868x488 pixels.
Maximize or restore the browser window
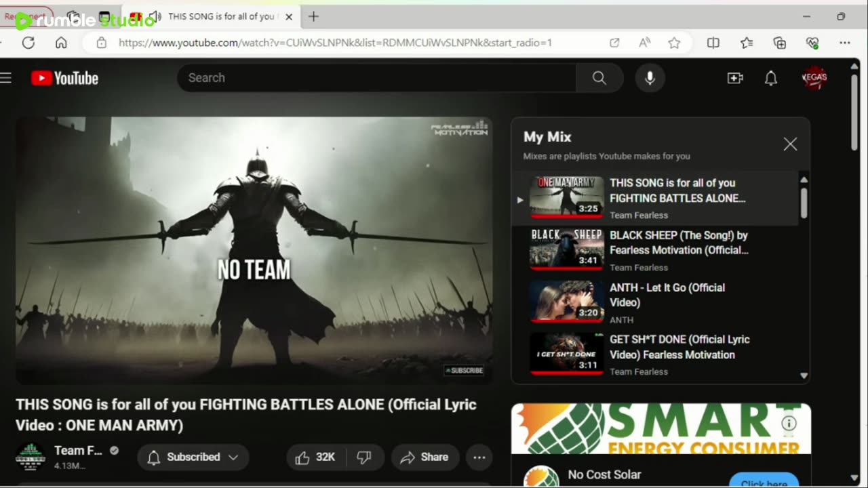point(841,16)
